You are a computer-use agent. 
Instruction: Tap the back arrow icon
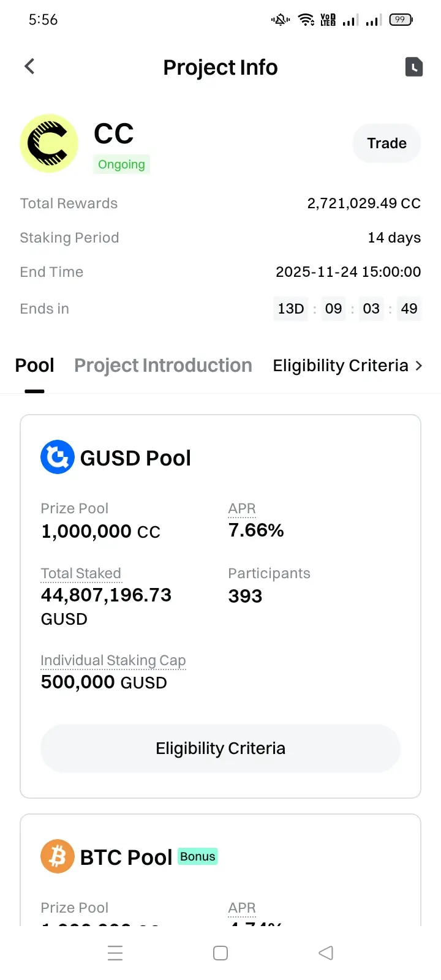point(29,66)
